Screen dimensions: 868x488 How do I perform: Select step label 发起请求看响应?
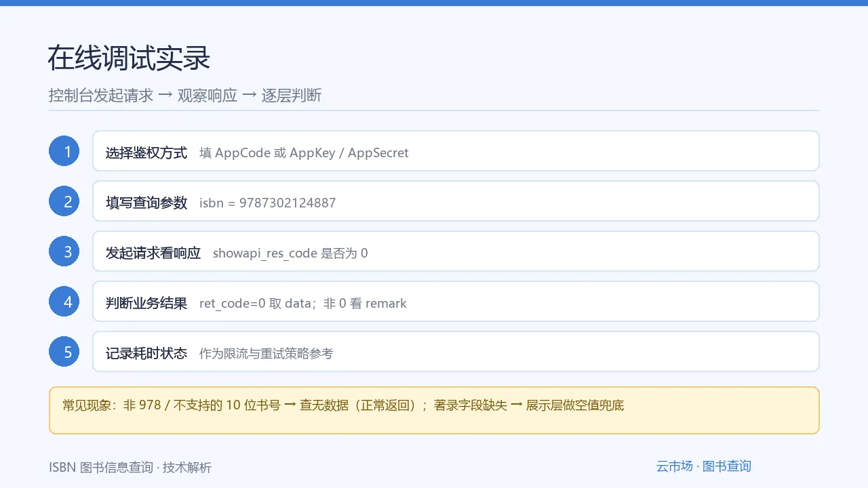coord(153,253)
